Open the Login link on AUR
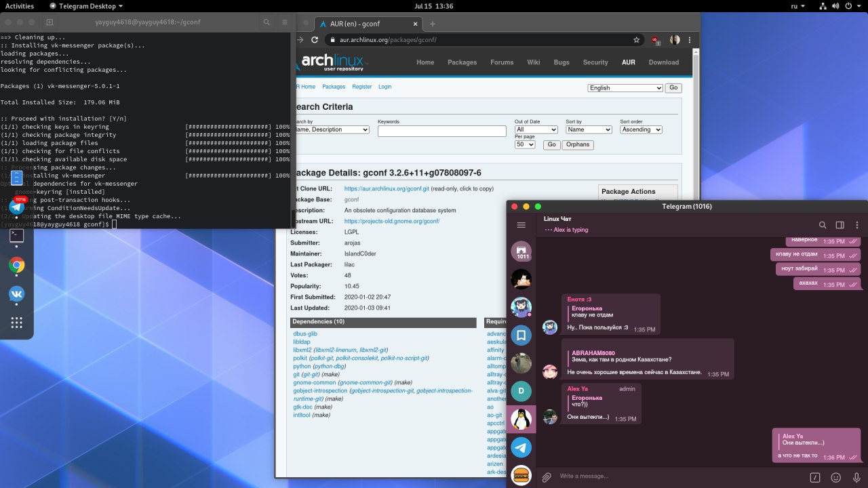 (385, 87)
